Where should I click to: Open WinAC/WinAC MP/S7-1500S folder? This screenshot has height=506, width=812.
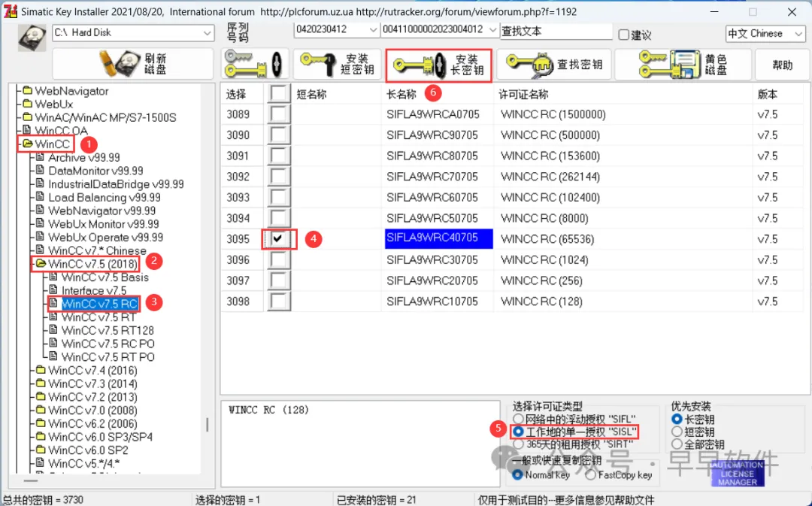[106, 117]
